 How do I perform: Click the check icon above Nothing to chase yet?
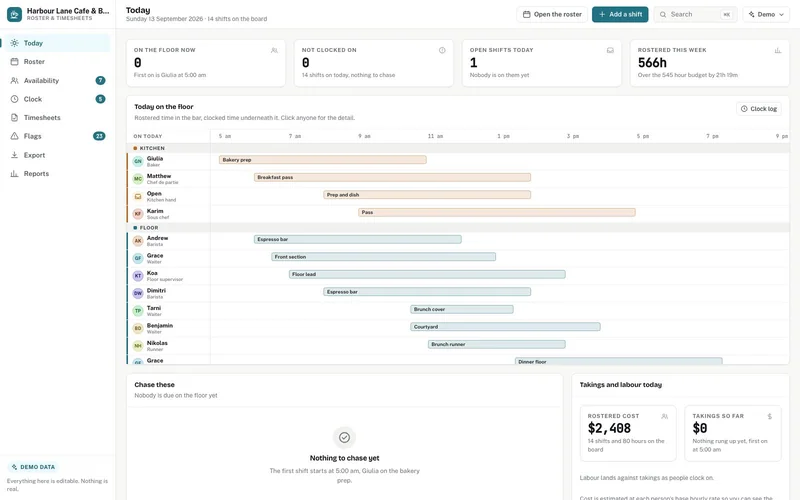[x=344, y=437]
